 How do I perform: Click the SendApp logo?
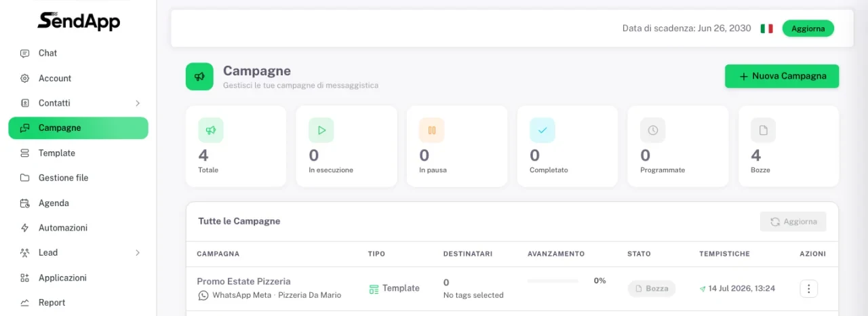79,21
